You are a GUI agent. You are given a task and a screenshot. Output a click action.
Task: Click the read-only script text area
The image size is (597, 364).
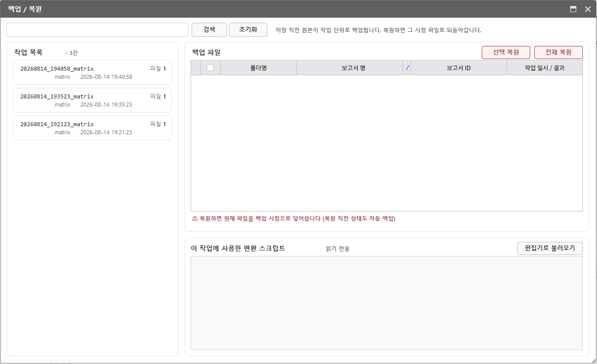click(386, 303)
